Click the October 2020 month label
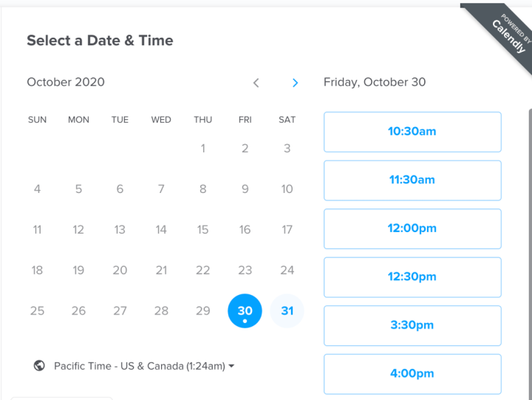This screenshot has height=400, width=532. [66, 82]
